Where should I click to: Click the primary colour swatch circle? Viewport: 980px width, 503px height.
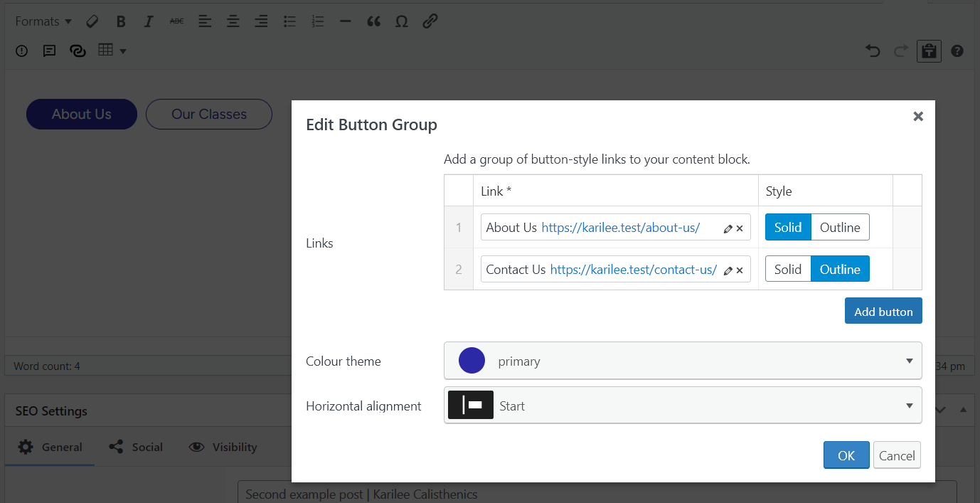pyautogui.click(x=472, y=361)
